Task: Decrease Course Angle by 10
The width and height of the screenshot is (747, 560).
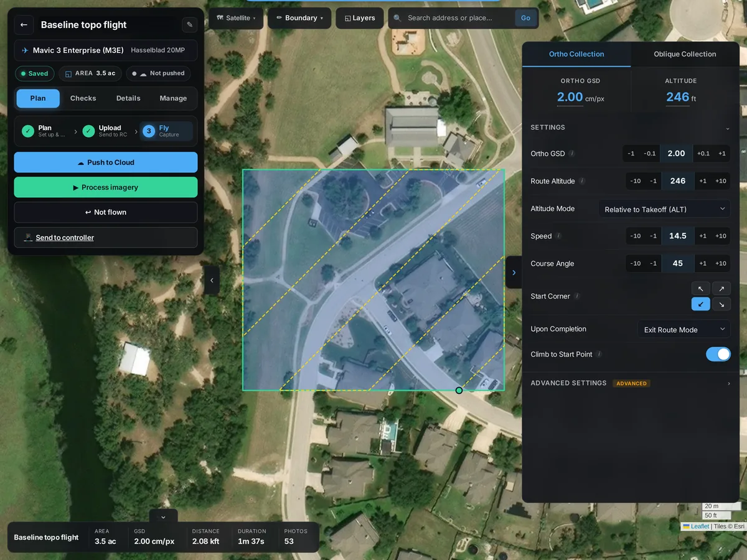Action: (x=635, y=263)
